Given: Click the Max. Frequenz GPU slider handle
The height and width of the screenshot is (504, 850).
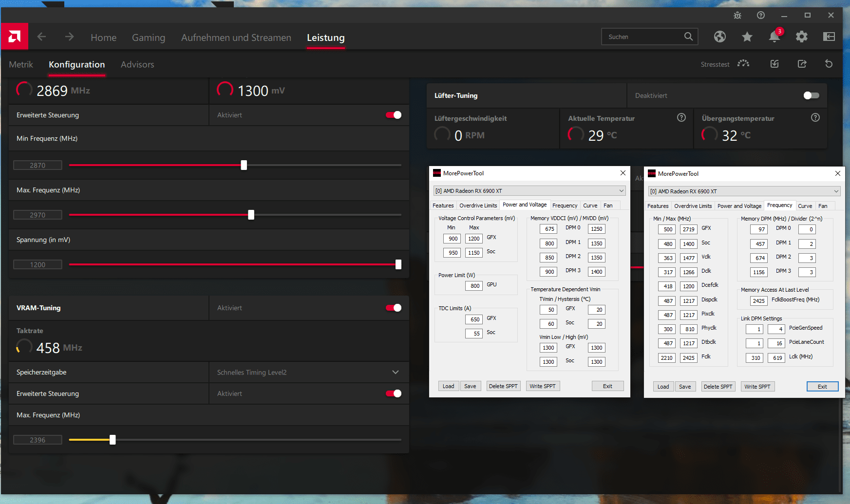Looking at the screenshot, I should (251, 215).
